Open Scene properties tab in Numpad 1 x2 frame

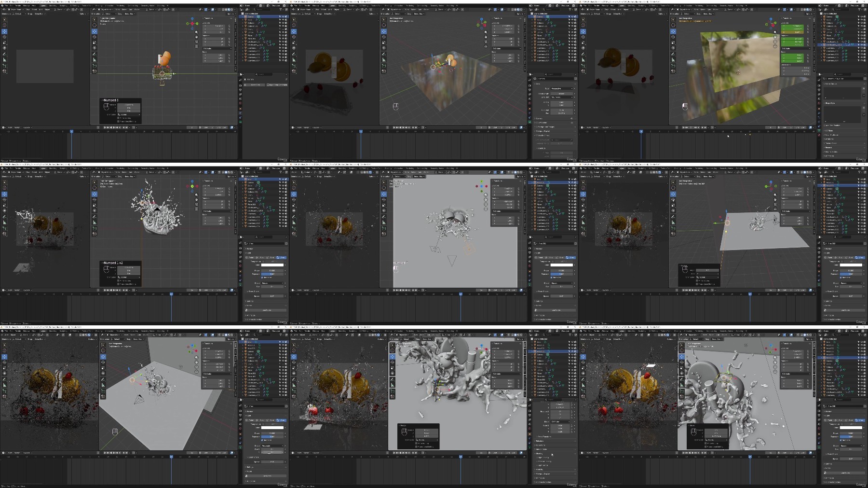[x=241, y=261]
